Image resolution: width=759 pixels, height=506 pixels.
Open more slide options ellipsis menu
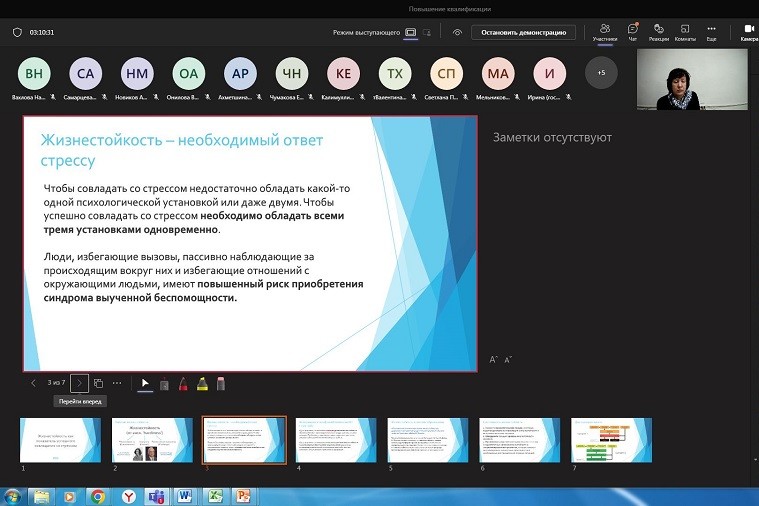point(117,383)
